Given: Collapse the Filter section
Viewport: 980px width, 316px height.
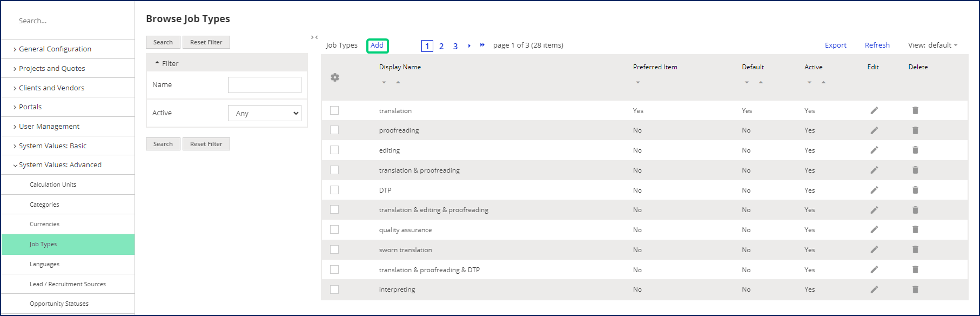Looking at the screenshot, I should click(167, 63).
